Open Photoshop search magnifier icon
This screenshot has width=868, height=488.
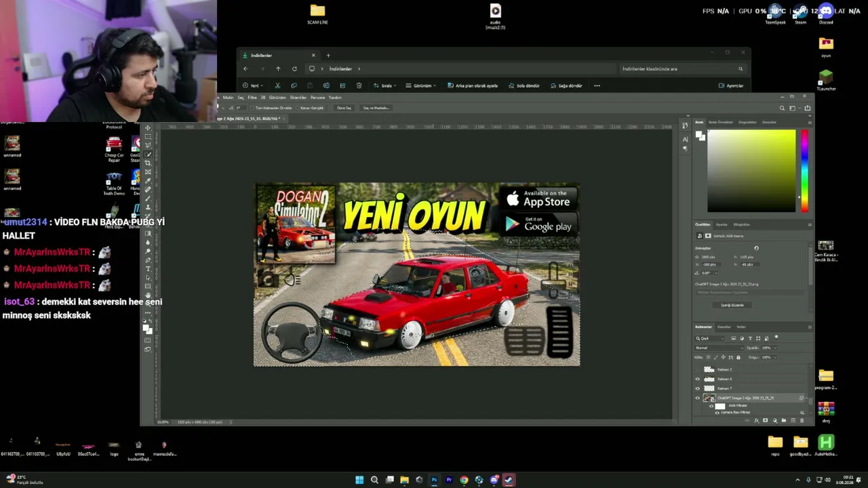(x=782, y=108)
